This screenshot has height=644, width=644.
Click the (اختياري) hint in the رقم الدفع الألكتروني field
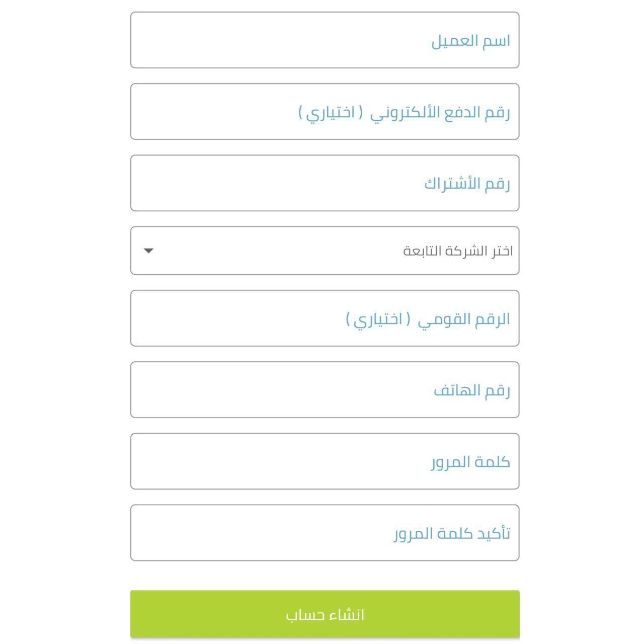pos(331,112)
